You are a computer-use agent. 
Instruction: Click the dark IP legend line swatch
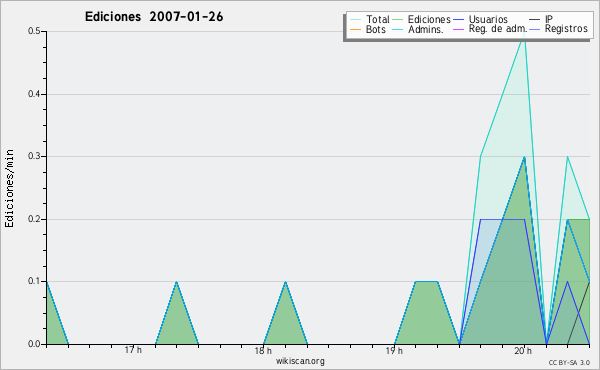(535, 20)
